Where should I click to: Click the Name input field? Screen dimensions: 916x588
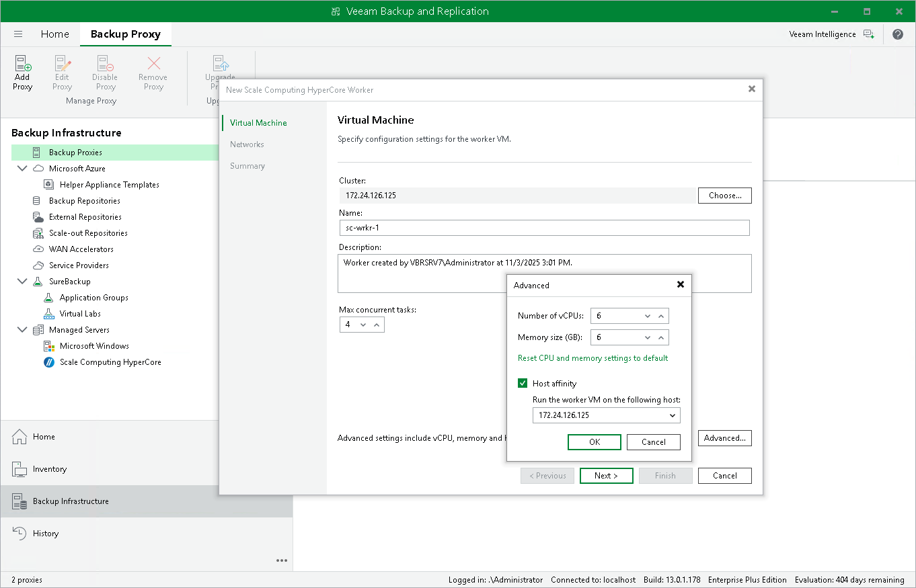point(544,228)
